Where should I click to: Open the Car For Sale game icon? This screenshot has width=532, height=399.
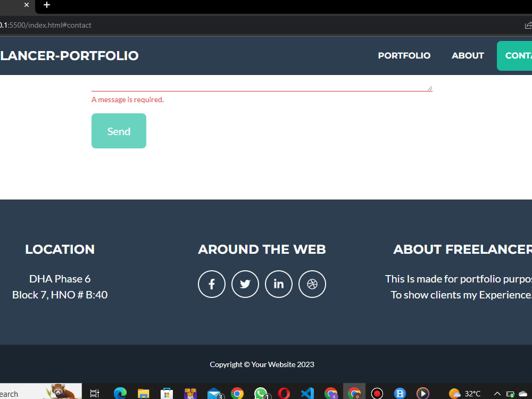click(x=190, y=393)
